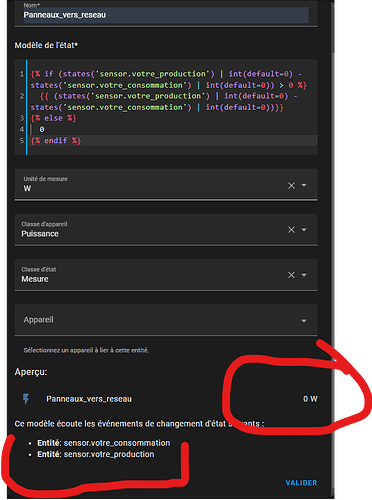Clear the Classe d'appareil value Puissance
372x500 pixels.
(x=291, y=230)
